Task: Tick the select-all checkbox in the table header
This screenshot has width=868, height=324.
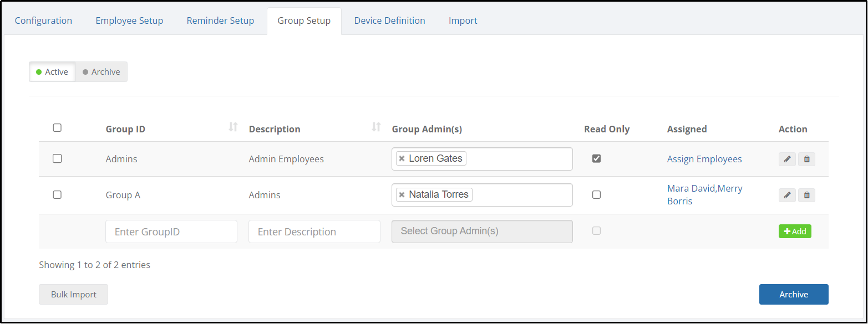Action: click(x=57, y=128)
